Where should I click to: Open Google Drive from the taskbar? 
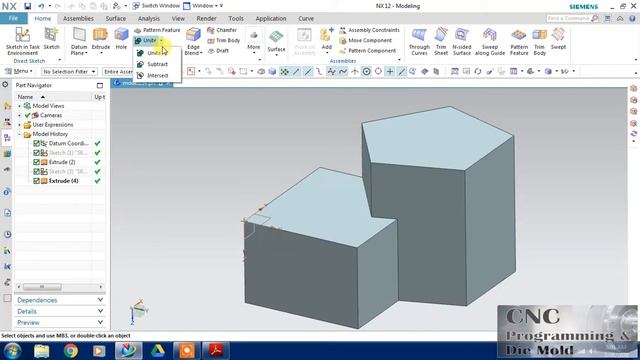[x=158, y=351]
